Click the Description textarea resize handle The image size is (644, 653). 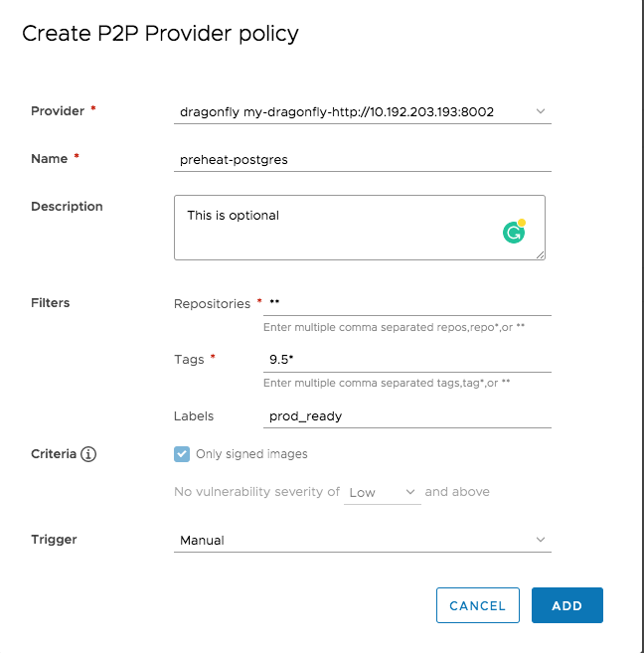(x=541, y=255)
